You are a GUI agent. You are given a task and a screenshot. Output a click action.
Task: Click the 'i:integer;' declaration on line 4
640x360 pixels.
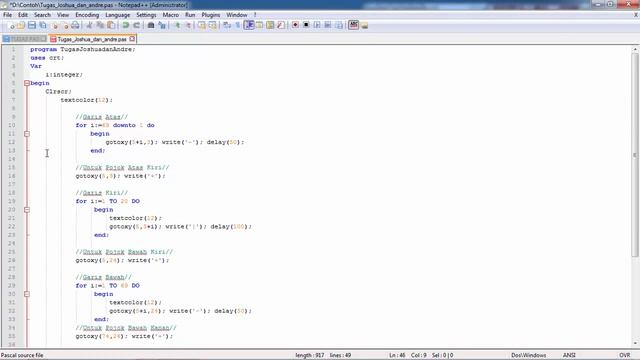tap(64, 75)
